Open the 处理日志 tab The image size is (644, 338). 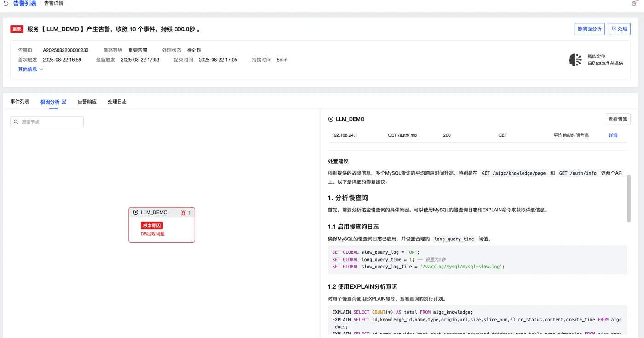point(117,102)
